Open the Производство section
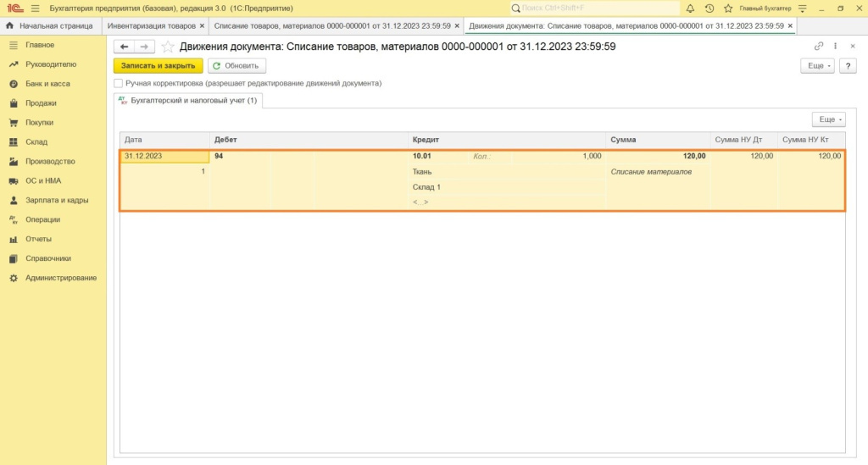868x465 pixels. click(x=50, y=161)
